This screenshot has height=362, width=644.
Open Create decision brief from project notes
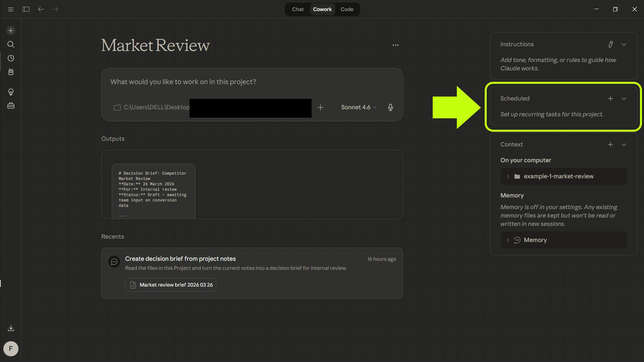(x=180, y=259)
